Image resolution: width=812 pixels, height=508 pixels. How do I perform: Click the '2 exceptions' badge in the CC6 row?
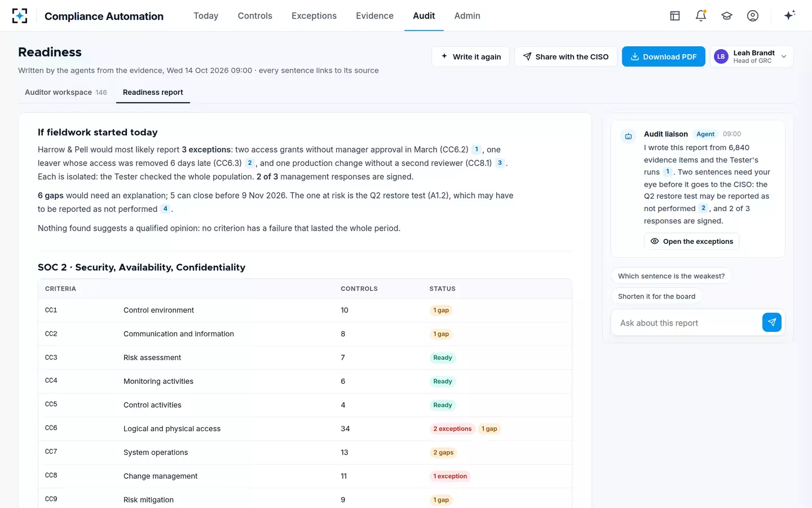[x=452, y=429]
